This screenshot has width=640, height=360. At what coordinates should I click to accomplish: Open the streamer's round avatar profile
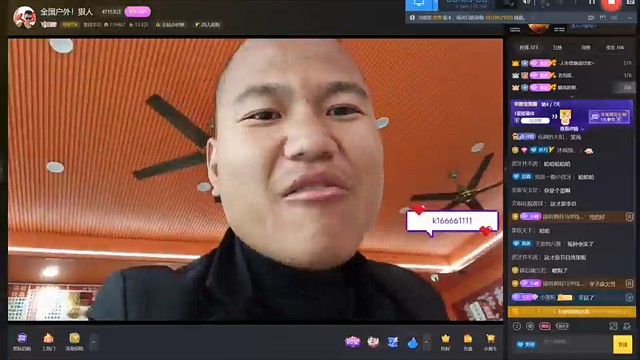pyautogui.click(x=24, y=17)
